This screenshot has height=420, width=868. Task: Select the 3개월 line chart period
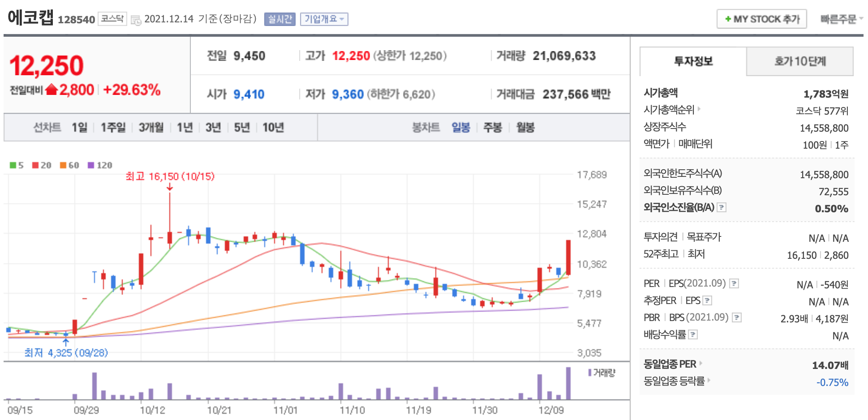151,128
